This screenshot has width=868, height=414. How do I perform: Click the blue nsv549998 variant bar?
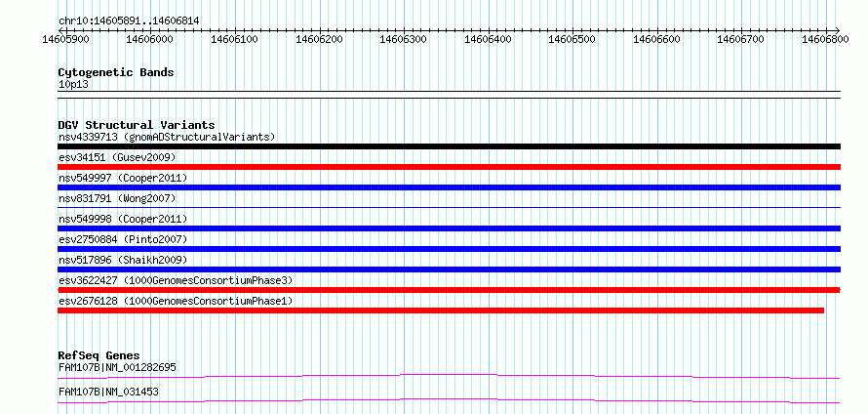[449, 228]
